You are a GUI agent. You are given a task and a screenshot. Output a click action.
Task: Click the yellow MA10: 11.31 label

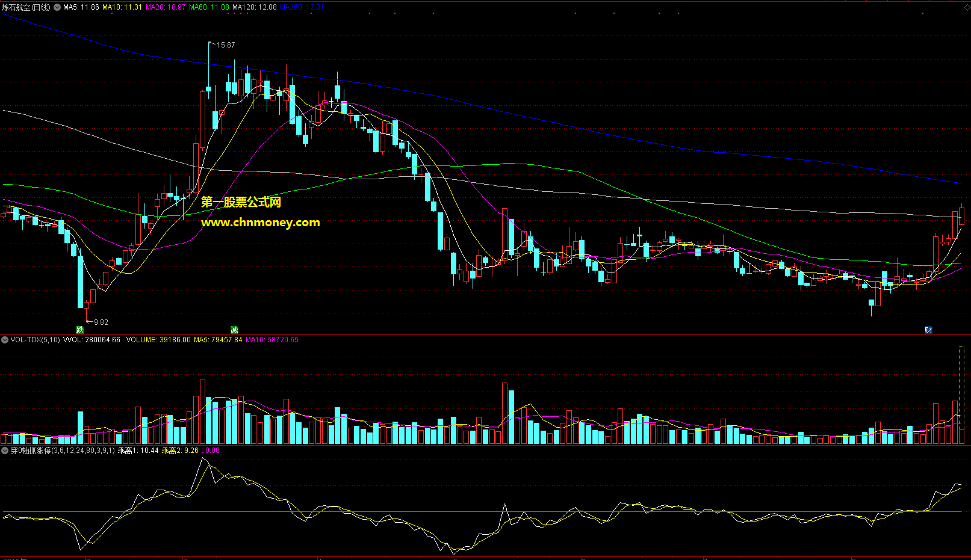pos(122,7)
